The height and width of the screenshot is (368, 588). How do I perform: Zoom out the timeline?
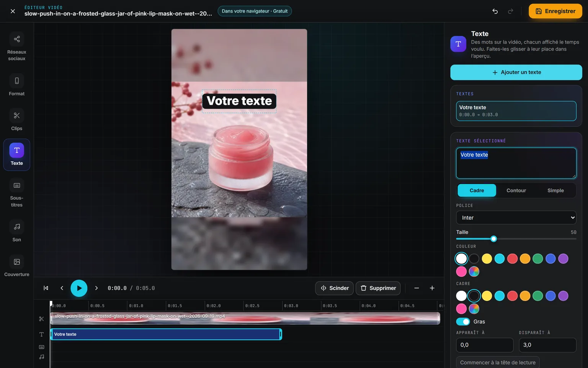416,288
